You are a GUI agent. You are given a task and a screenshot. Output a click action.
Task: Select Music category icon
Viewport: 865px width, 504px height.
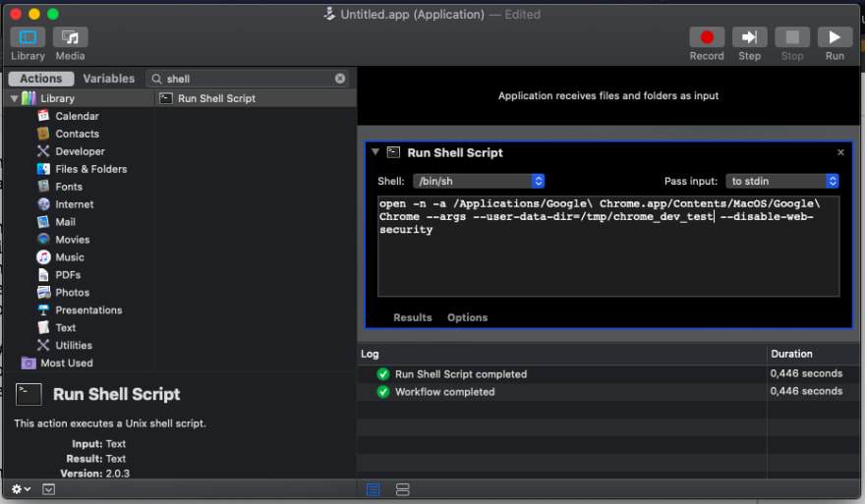(43, 257)
